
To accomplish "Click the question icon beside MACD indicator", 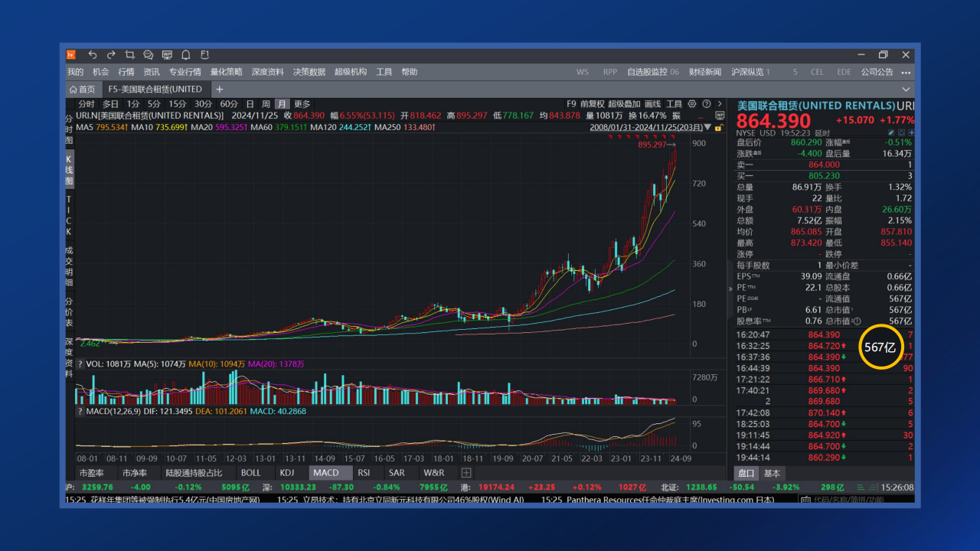I will click(x=80, y=412).
